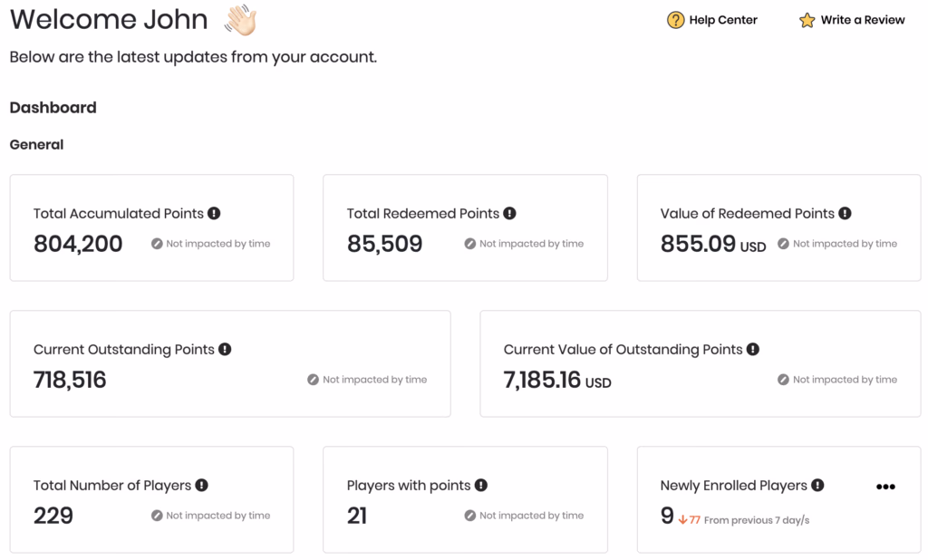Screen dimensions: 928x560
Task: Click the not-impacted icon in Total Number of Players card
Action: pos(157,516)
